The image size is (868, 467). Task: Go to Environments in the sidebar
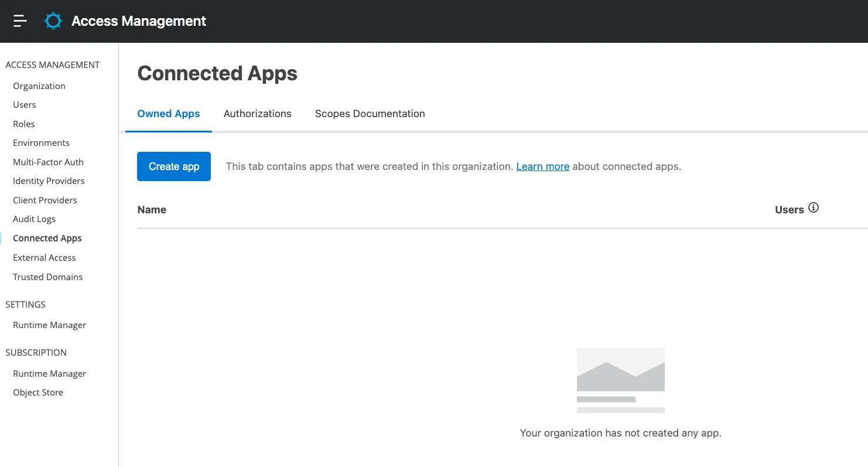(x=41, y=142)
